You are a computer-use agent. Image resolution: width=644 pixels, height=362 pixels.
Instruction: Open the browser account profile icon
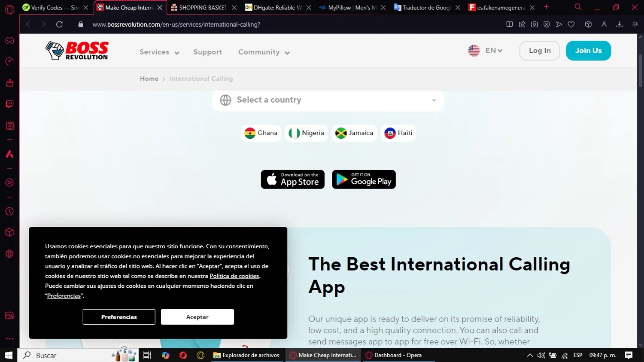pyautogui.click(x=604, y=24)
